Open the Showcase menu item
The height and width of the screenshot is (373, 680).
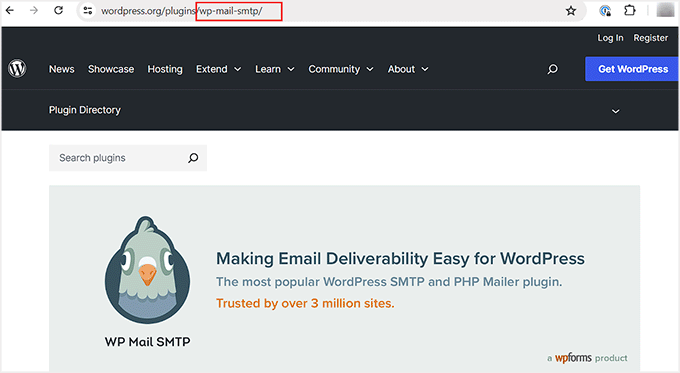[x=111, y=69]
